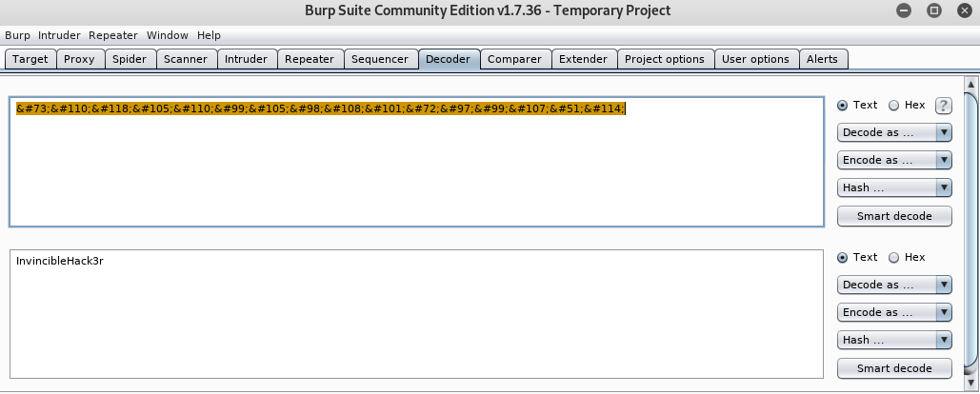Click Smart decode for the bottom pane
Screen dimensions: 980x394
coord(894,368)
